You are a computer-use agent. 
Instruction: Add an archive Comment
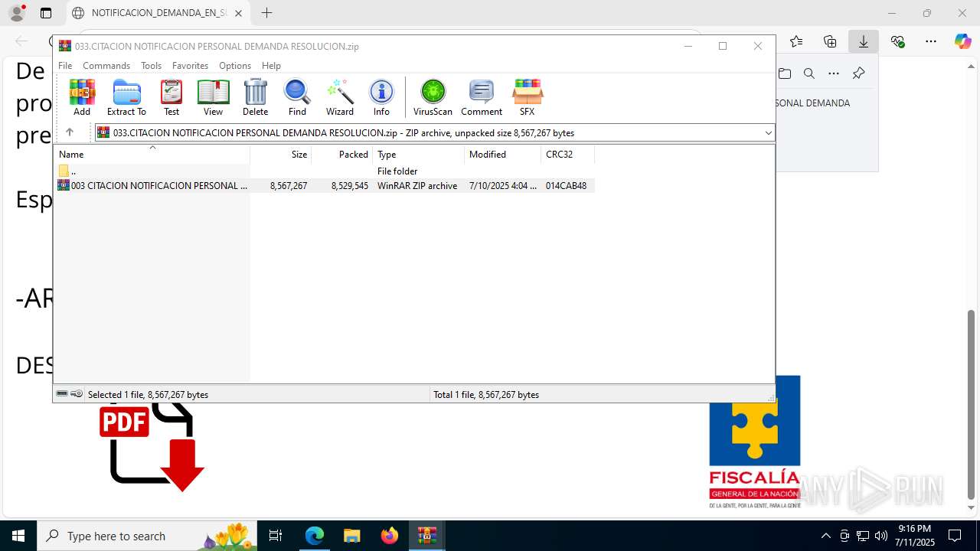point(482,97)
